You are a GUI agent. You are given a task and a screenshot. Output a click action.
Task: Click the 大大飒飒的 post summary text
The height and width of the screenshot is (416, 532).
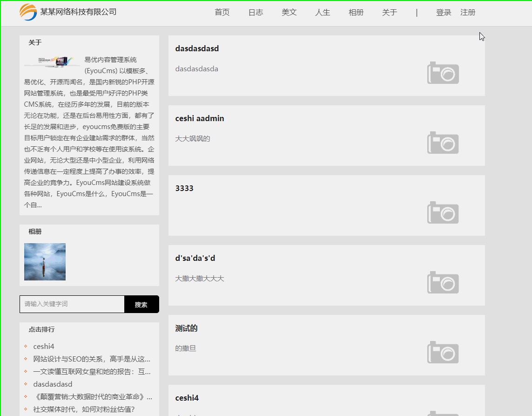[193, 138]
